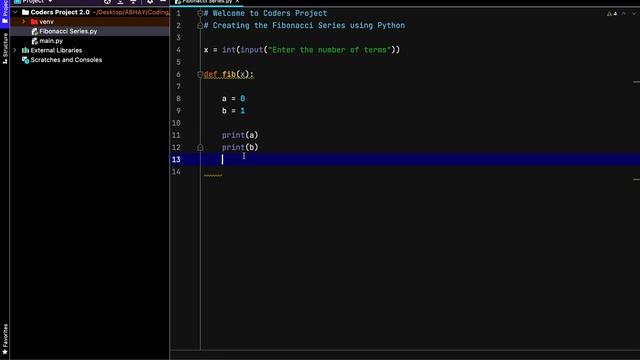Click the Scratches and Consoles icon
The height and width of the screenshot is (360, 640).
tap(25, 60)
